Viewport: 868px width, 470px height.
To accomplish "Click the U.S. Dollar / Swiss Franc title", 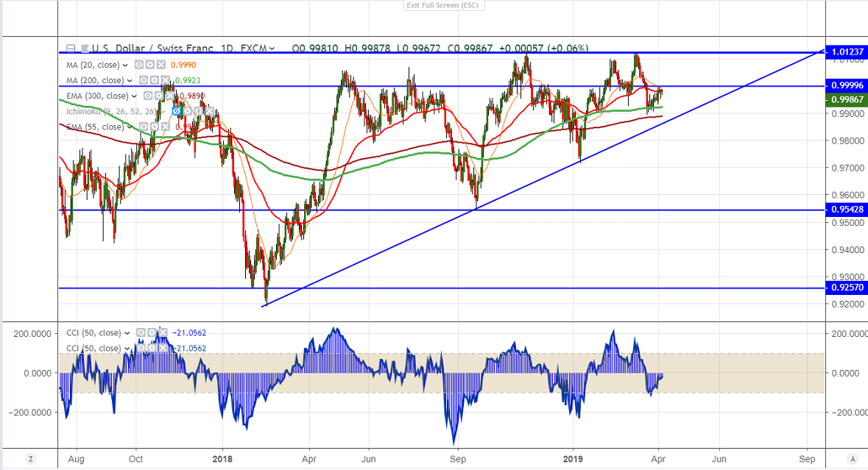I will (x=153, y=49).
